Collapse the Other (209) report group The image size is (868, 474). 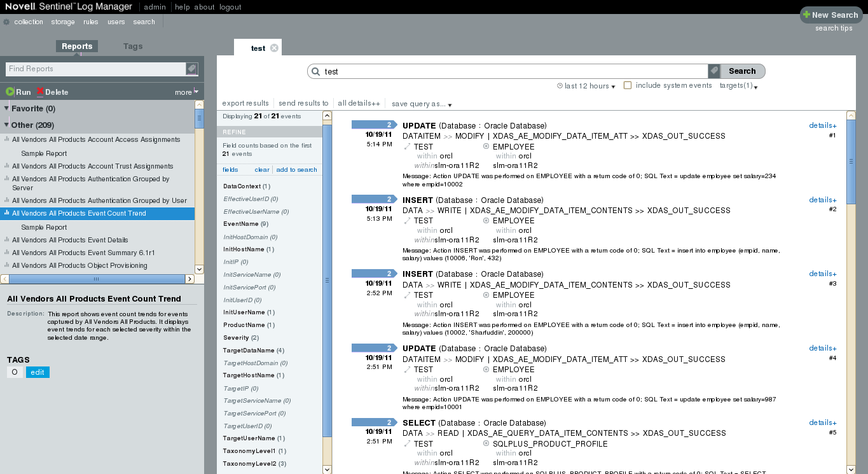pos(6,125)
